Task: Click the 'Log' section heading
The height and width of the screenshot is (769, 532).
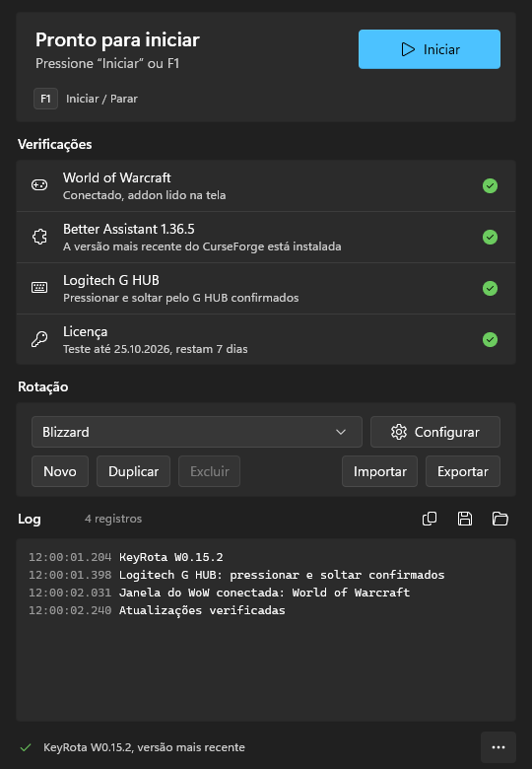Action: tap(30, 519)
